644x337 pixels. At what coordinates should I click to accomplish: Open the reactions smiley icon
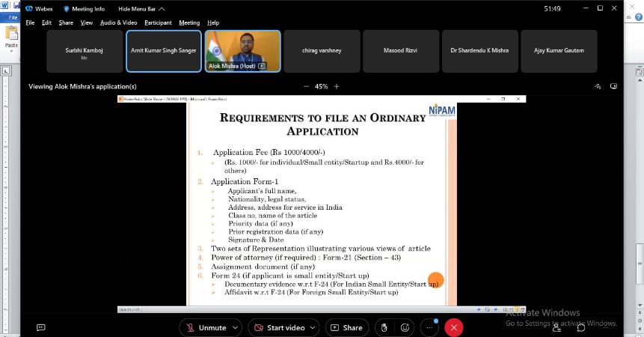(x=405, y=327)
